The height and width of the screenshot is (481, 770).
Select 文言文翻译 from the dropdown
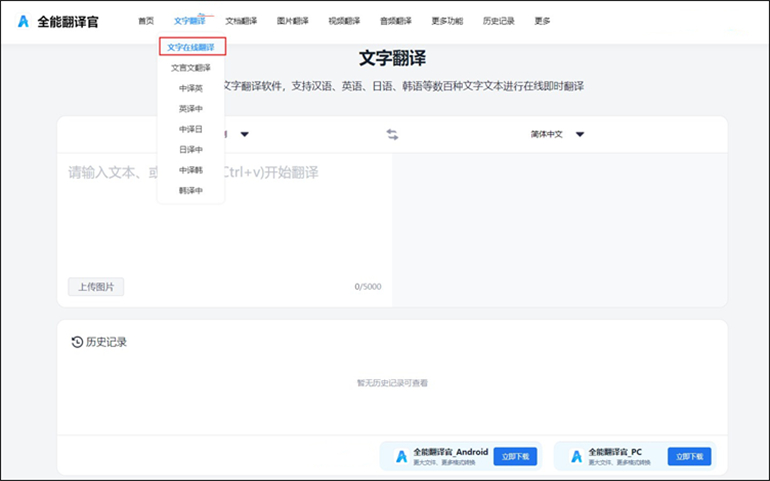pos(191,68)
